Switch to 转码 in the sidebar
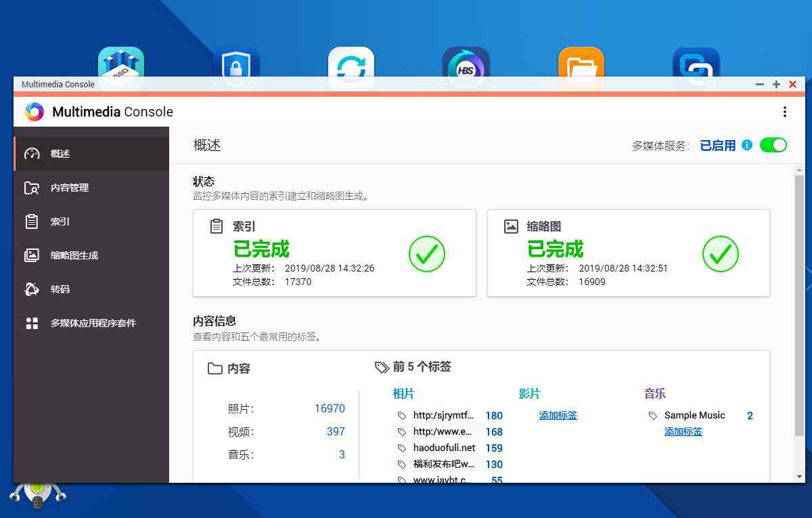The height and width of the screenshot is (518, 812). click(x=91, y=289)
